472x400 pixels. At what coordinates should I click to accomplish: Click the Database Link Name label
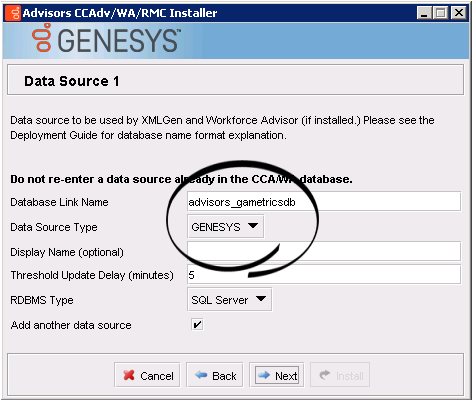59,202
